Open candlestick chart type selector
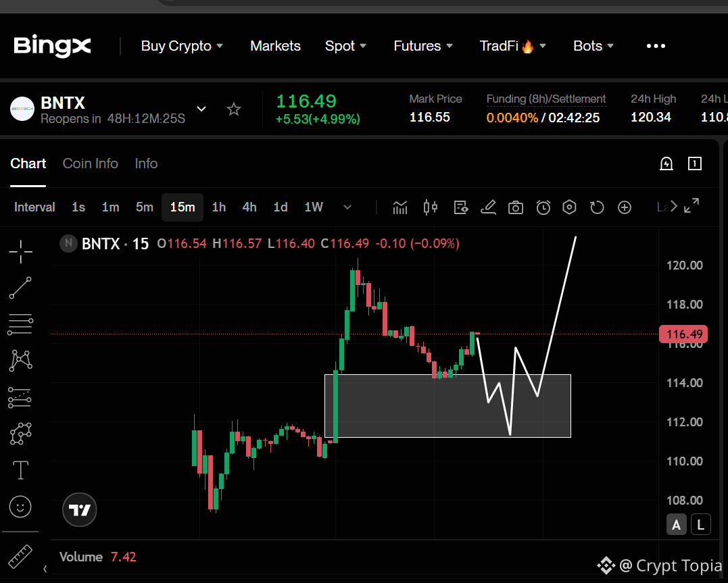 pyautogui.click(x=431, y=207)
